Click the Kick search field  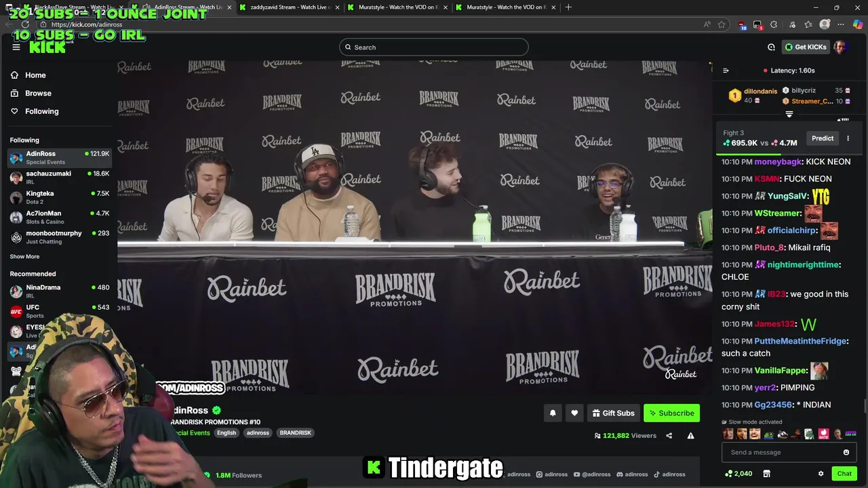(434, 47)
